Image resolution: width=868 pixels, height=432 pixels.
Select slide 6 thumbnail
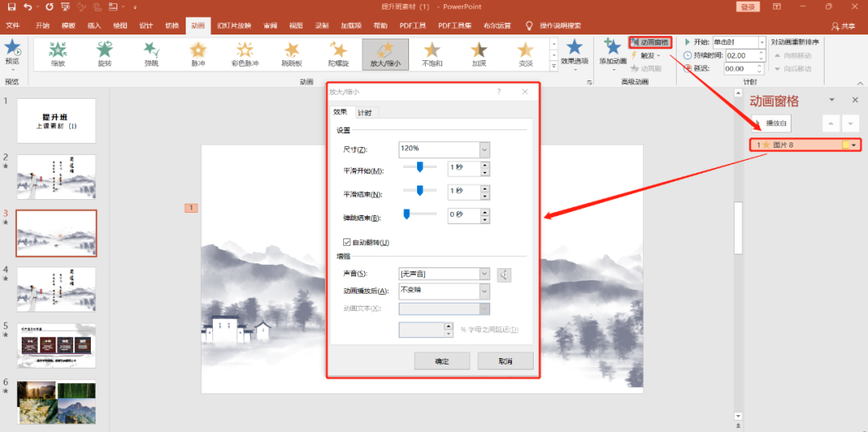click(x=56, y=402)
